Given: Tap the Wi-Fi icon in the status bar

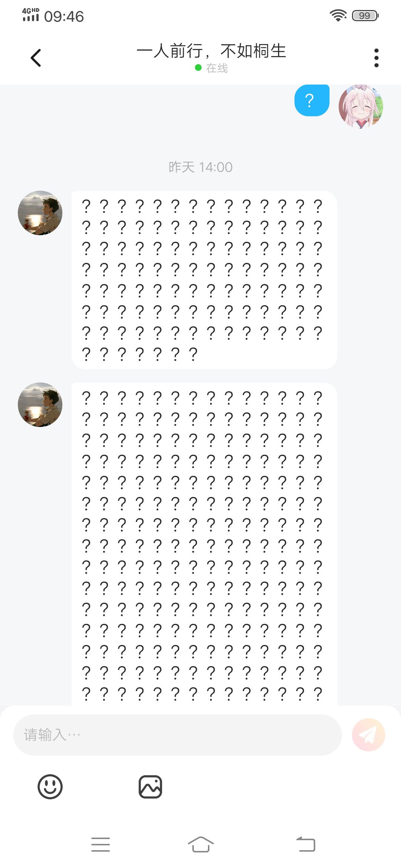Looking at the screenshot, I should pos(338,16).
